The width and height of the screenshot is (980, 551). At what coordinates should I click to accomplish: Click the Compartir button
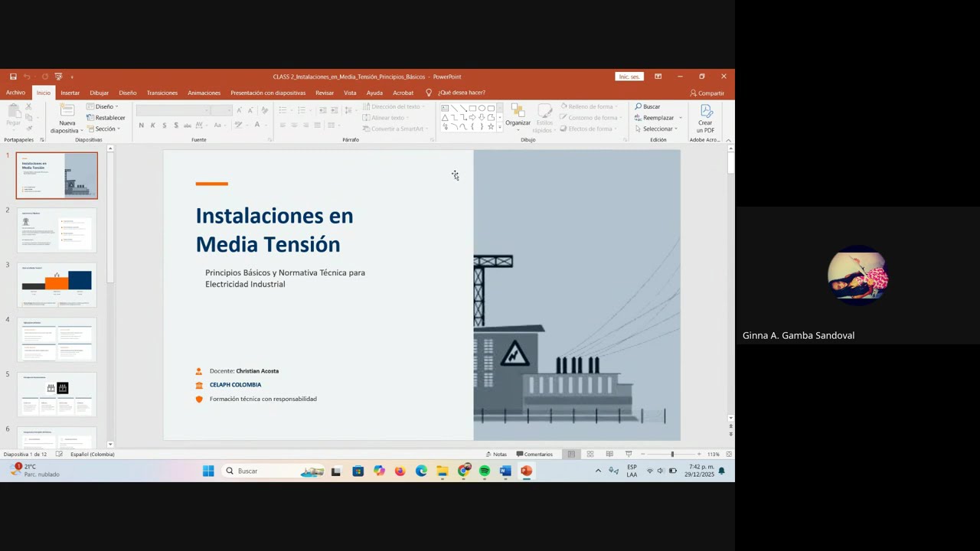[x=707, y=93]
